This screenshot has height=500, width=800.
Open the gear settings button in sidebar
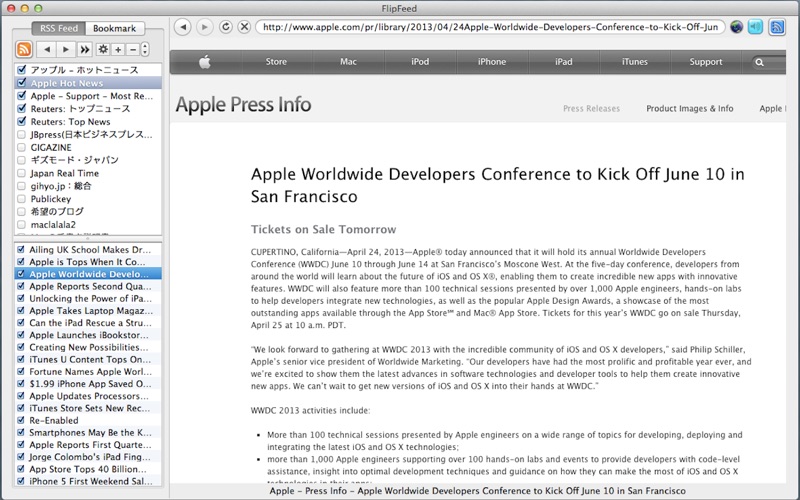pyautogui.click(x=104, y=49)
